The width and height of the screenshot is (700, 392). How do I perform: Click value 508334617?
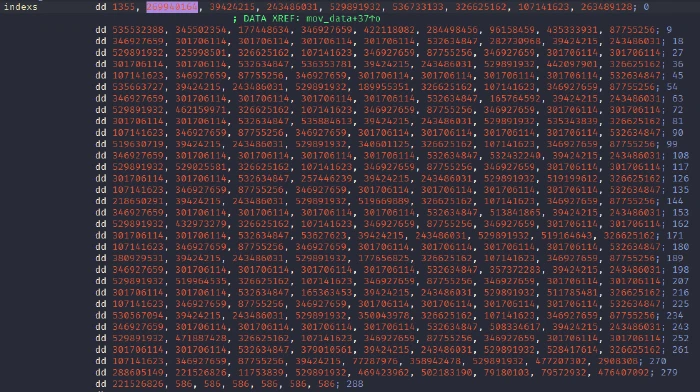pyautogui.click(x=515, y=327)
